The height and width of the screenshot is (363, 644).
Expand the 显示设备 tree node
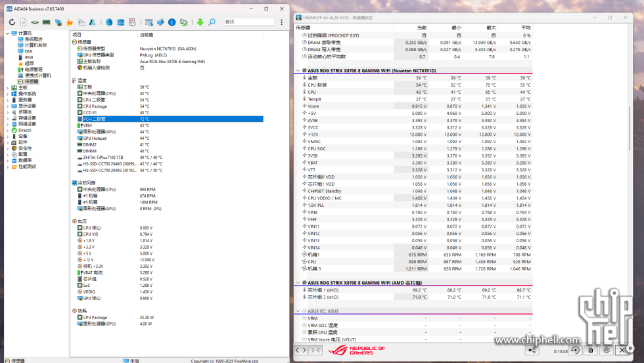(7, 106)
